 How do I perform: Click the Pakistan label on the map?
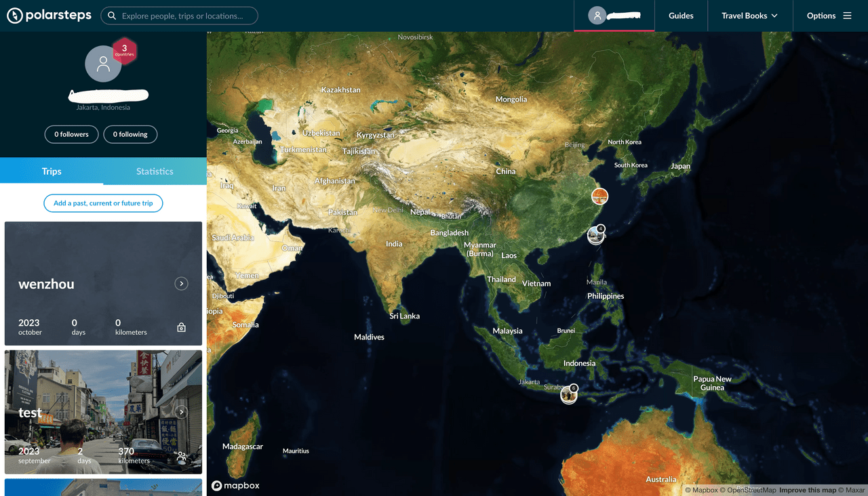click(342, 212)
